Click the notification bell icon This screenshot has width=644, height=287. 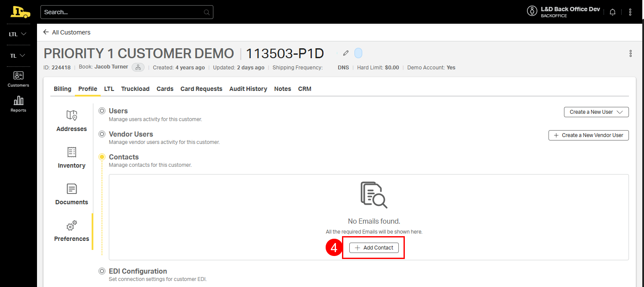(613, 12)
